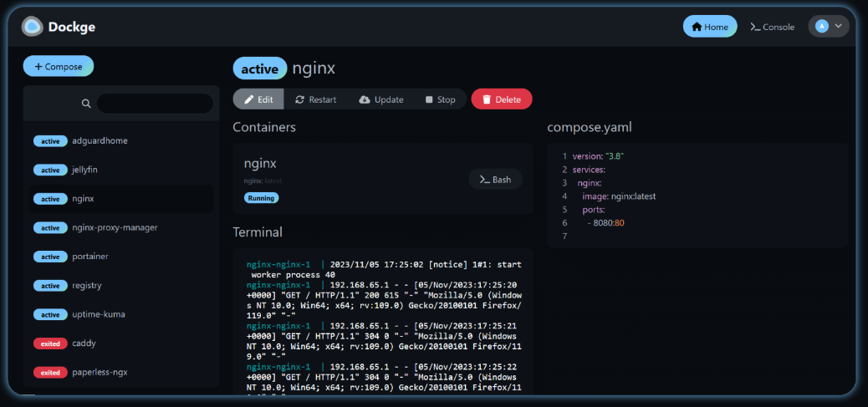Screen dimensions: 868x407
Task: Click the nginx stack title heading
Action: tap(314, 69)
